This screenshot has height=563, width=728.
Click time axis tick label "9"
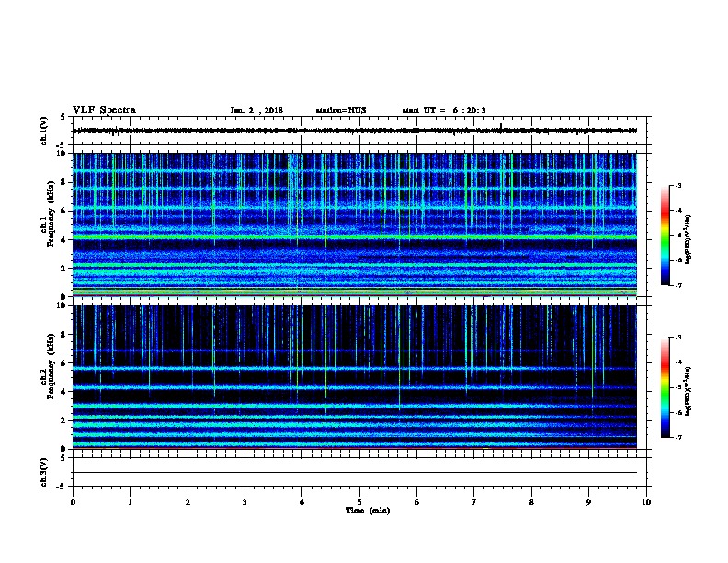pos(588,501)
